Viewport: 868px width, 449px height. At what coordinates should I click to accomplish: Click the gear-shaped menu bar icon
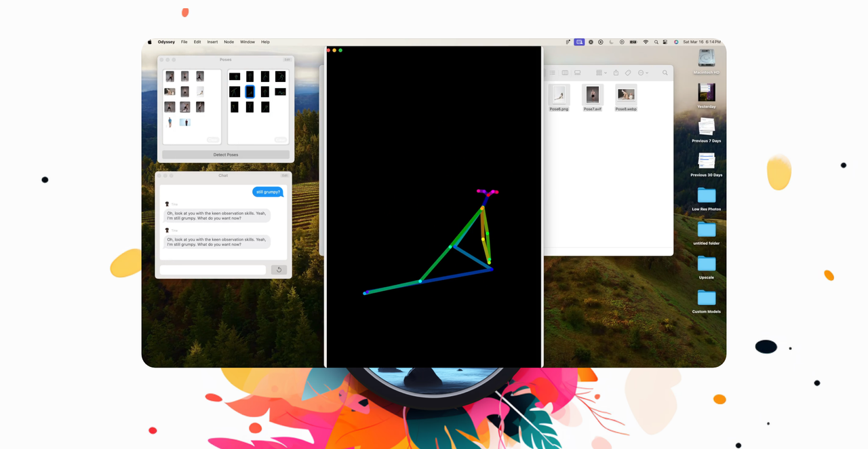[591, 42]
